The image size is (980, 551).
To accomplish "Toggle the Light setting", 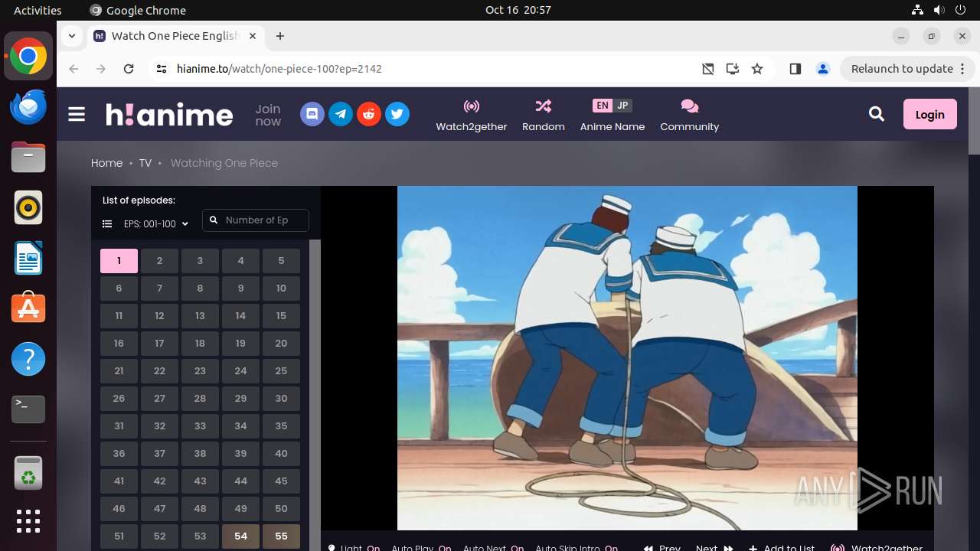I will [354, 547].
